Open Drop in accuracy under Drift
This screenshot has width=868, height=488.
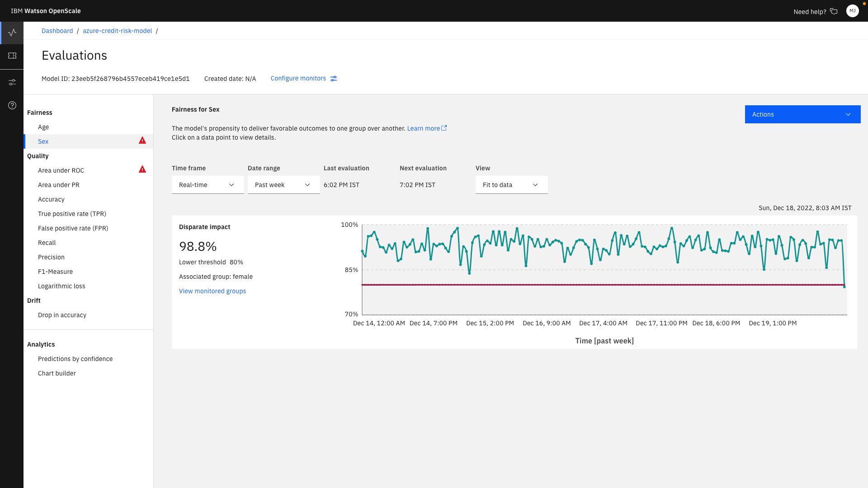(x=62, y=315)
